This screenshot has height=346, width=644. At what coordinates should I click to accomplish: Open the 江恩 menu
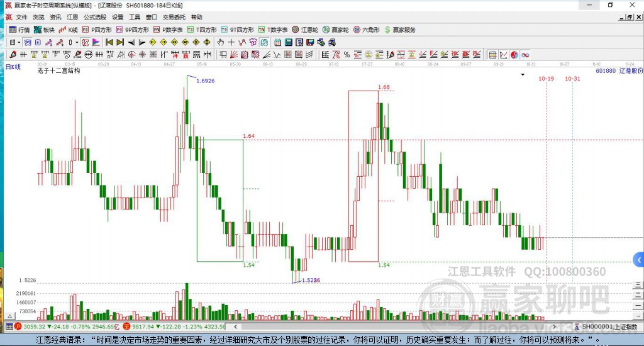pos(72,17)
